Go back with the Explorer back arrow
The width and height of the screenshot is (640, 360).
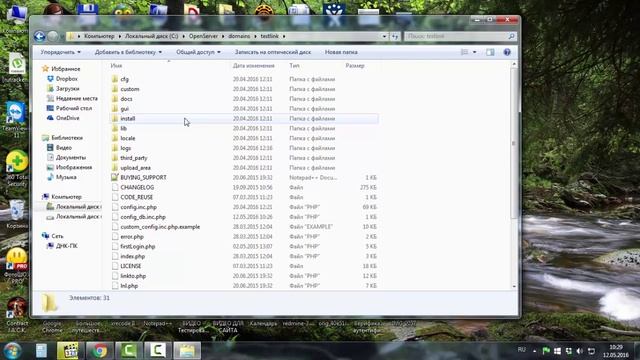(40, 36)
